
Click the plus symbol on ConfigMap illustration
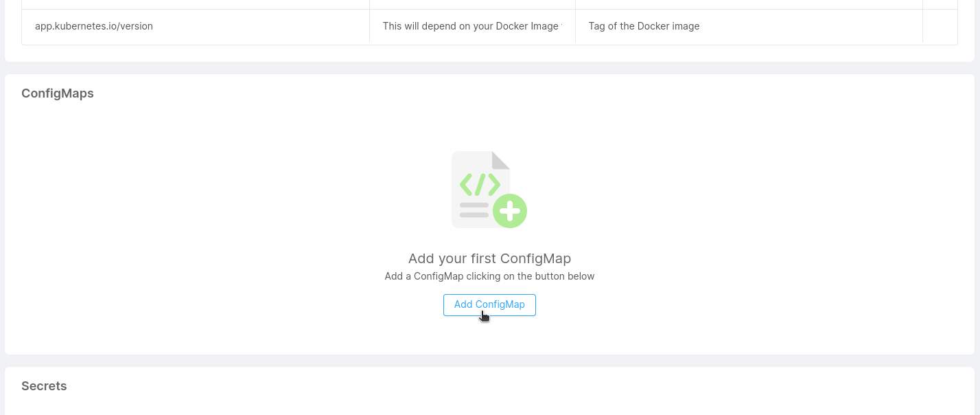tap(511, 212)
